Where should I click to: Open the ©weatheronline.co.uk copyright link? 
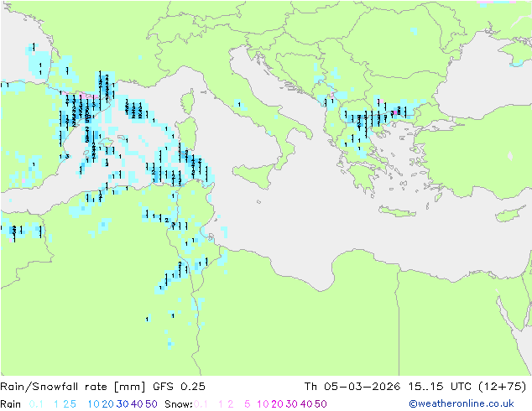pos(462,404)
